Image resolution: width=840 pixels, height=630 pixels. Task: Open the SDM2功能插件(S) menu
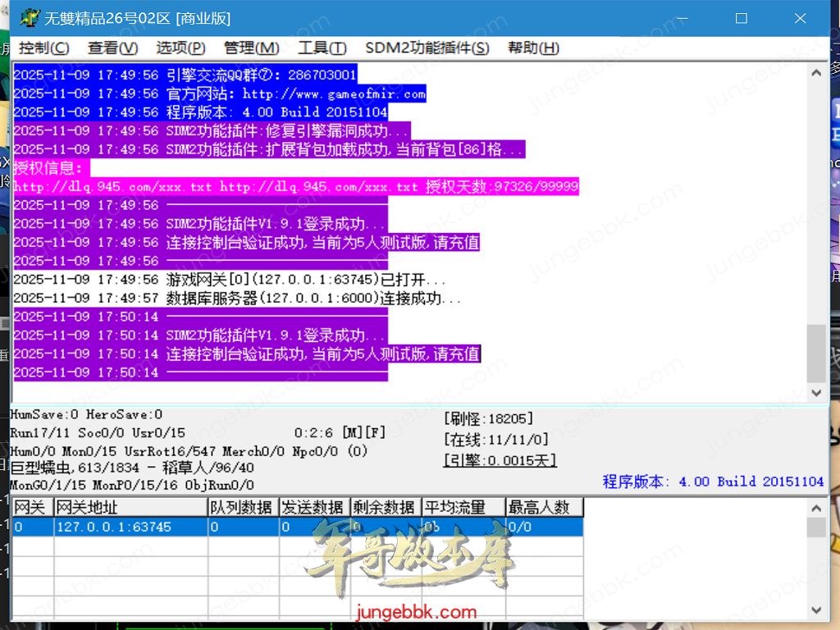[427, 48]
